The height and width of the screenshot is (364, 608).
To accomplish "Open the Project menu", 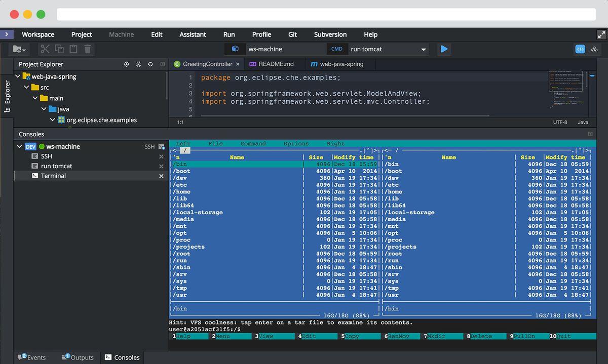I will 82,34.
